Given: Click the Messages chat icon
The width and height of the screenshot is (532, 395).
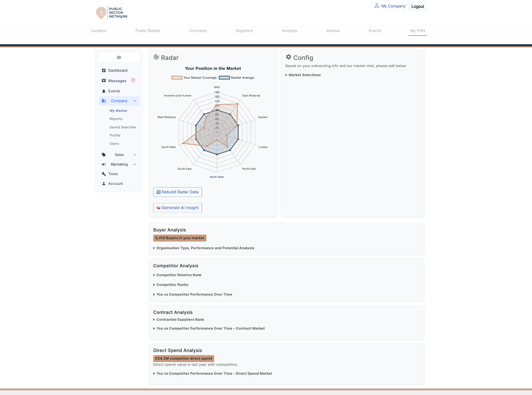Looking at the screenshot, I should pos(104,81).
